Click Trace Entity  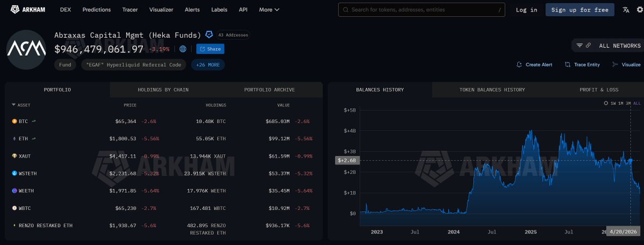tap(582, 64)
